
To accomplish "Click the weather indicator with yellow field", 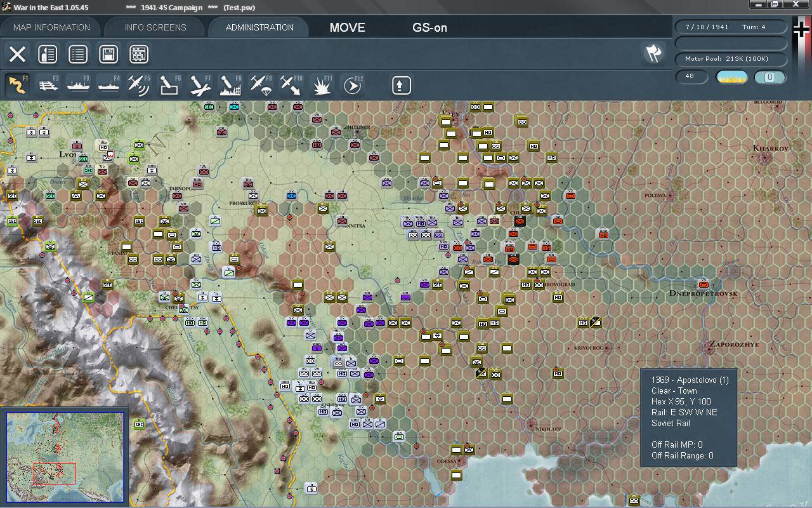I will [x=732, y=77].
